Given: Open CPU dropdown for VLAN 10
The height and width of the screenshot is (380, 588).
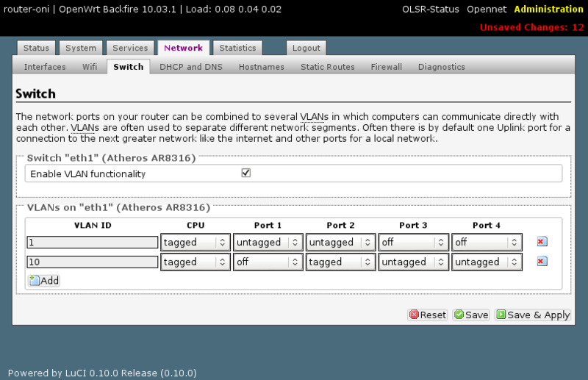Looking at the screenshot, I should (196, 262).
